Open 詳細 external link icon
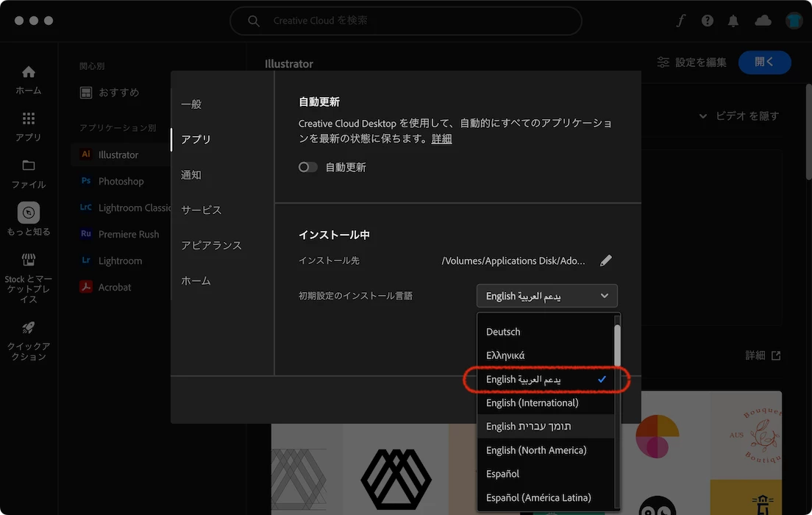Screen dimensions: 812x515 click(776, 355)
